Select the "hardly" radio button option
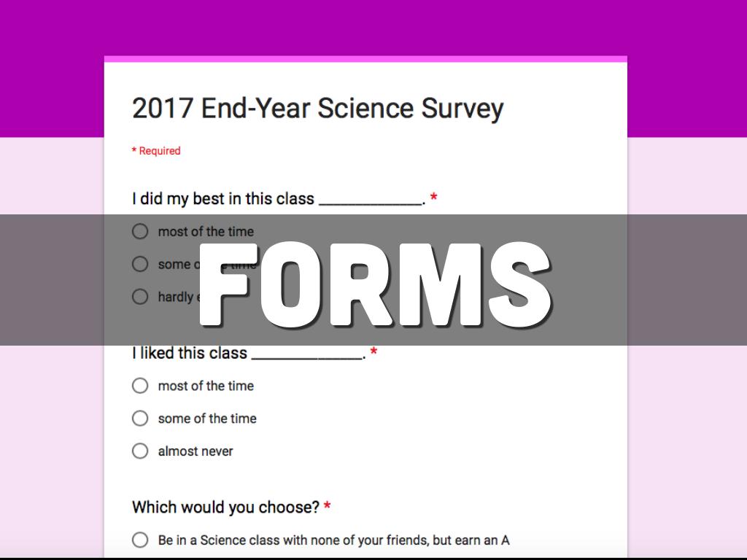Screen dimensions: 747x560 pyautogui.click(x=140, y=297)
